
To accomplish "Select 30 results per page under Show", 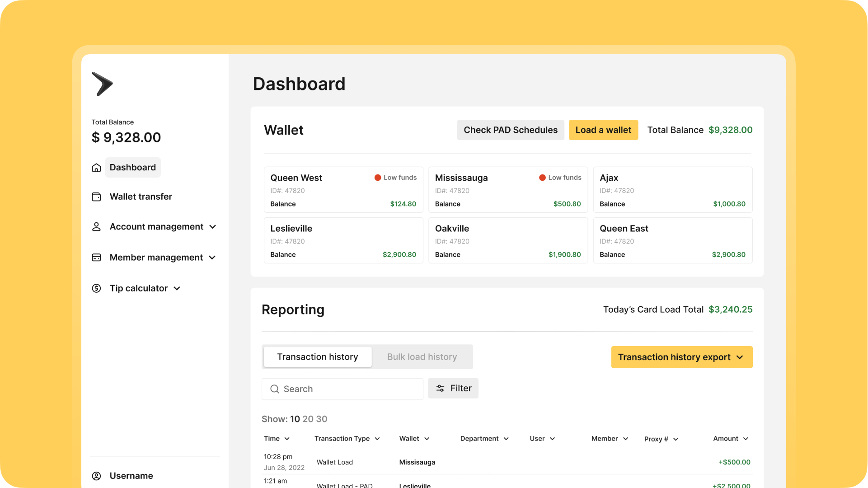I will point(323,419).
